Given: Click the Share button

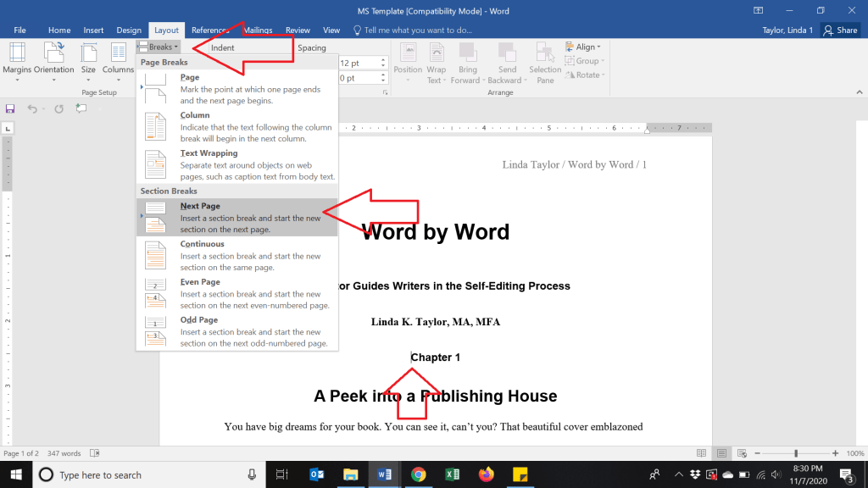Looking at the screenshot, I should click(841, 30).
